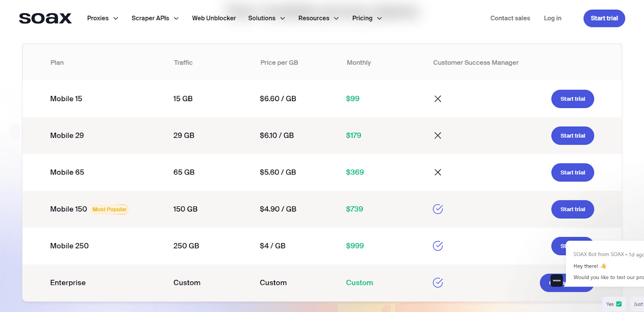644x312 pixels.
Task: Select the Enterprise plan name
Action: pos(68,283)
